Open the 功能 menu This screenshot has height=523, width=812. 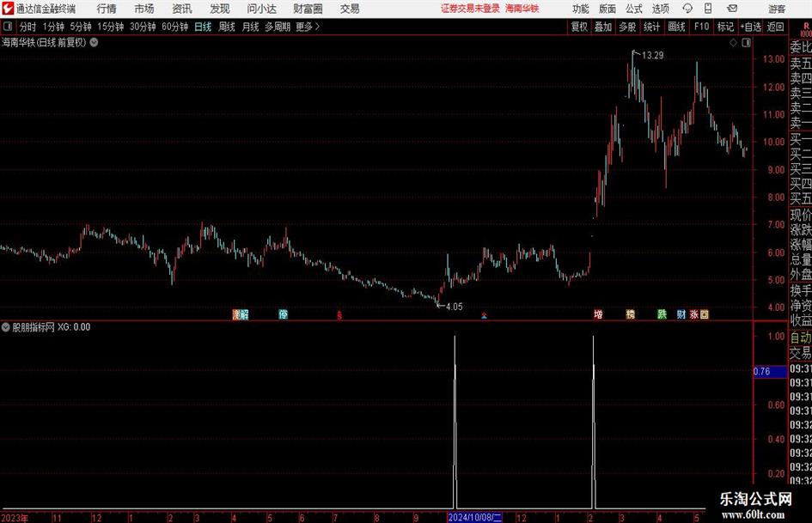coord(581,9)
